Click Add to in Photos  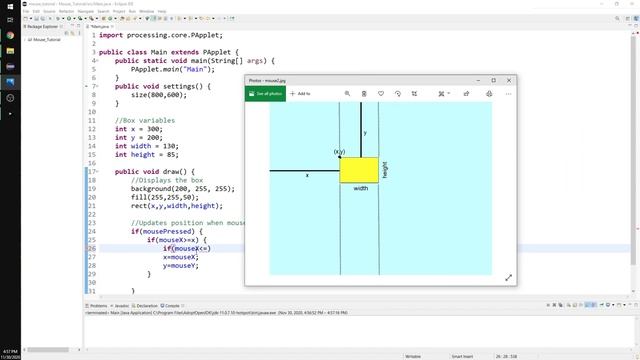(300, 94)
